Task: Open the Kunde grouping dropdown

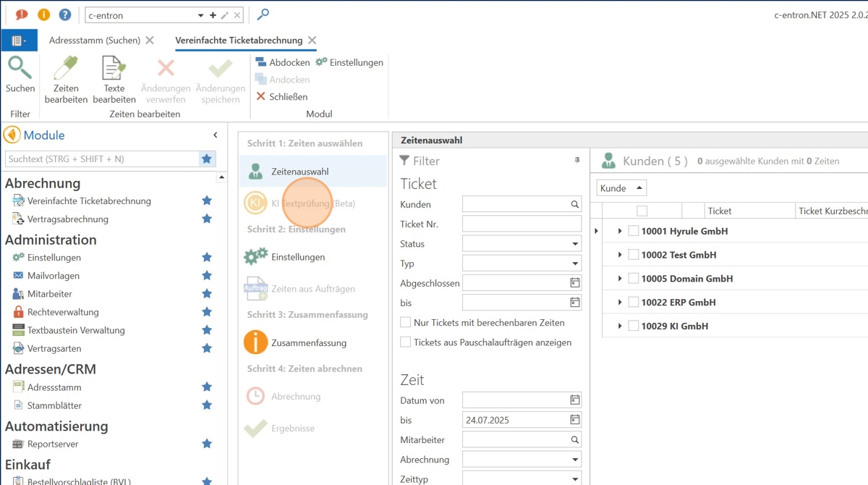Action: click(x=621, y=188)
